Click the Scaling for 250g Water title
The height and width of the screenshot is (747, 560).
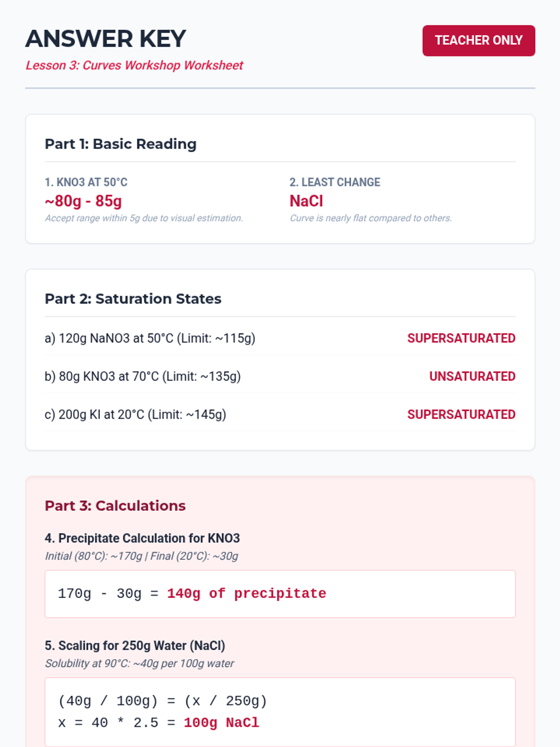tap(135, 646)
